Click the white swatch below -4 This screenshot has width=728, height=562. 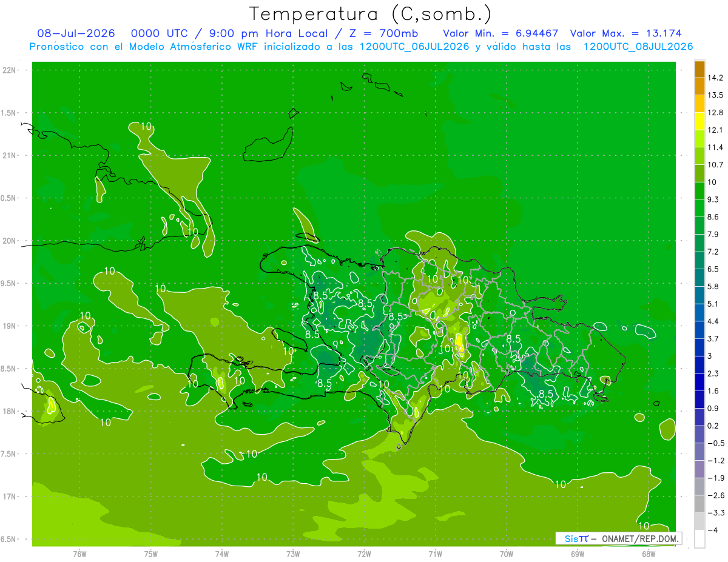[700, 539]
